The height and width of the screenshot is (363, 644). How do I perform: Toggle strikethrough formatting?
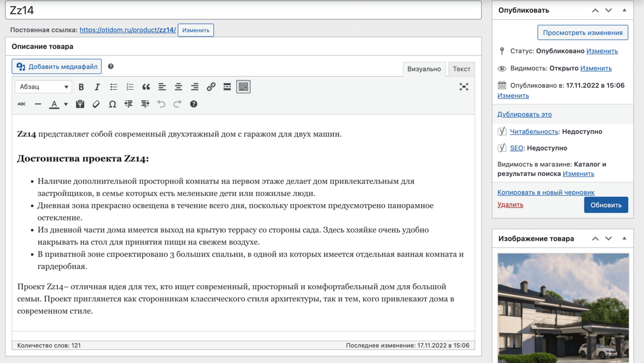coord(22,104)
